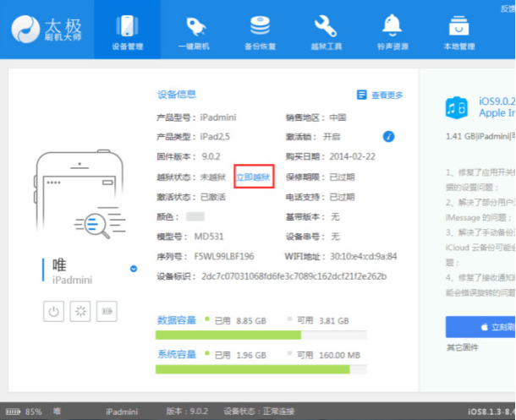This screenshot has height=420, width=516.
Task: Click the 已激活 activation status value
Action: coord(213,197)
